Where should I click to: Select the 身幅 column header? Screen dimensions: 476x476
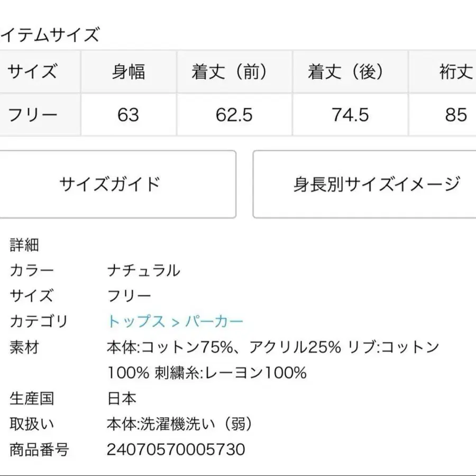click(x=128, y=72)
